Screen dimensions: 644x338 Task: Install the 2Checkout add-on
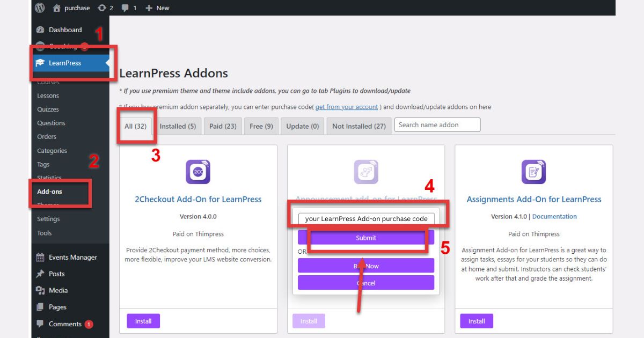pyautogui.click(x=143, y=321)
